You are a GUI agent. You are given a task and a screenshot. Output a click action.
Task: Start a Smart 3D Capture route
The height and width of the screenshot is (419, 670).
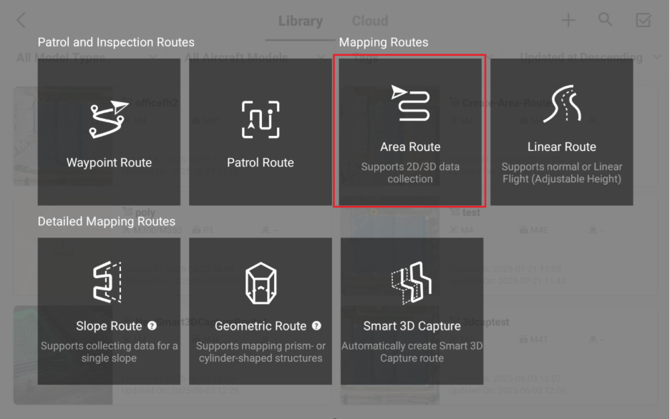(x=412, y=310)
